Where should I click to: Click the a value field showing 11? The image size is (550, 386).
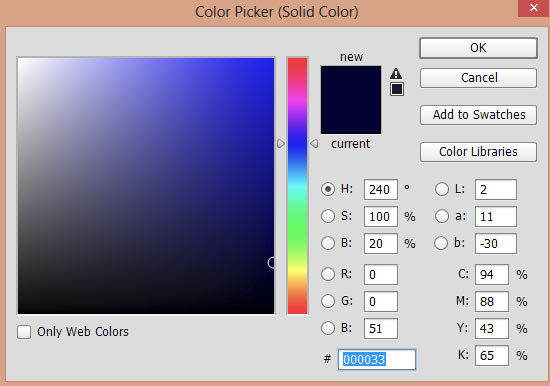click(496, 217)
